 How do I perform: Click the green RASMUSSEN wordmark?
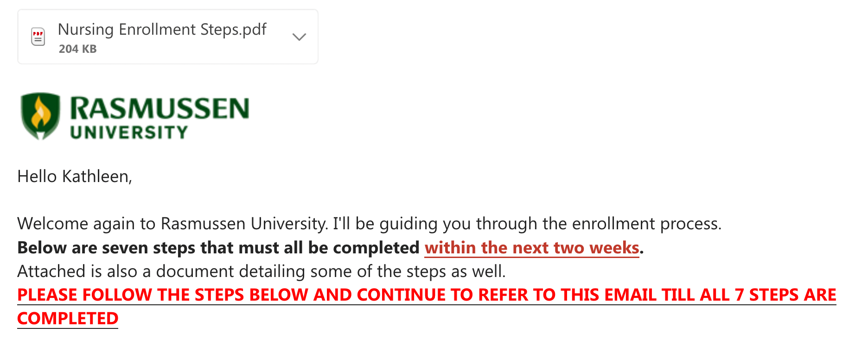click(x=160, y=108)
